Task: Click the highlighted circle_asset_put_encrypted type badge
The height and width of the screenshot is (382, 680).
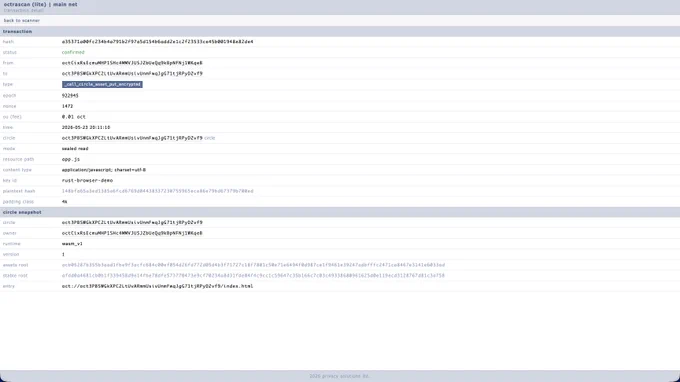Action: 102,84
